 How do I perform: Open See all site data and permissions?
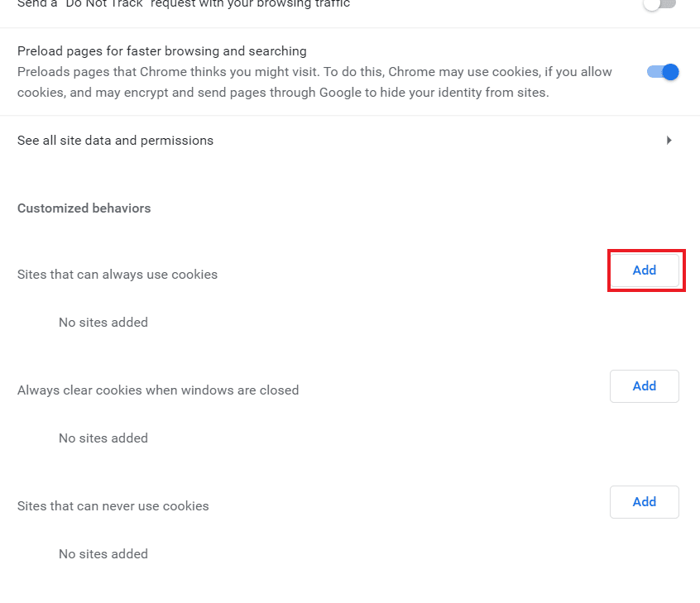(350, 140)
